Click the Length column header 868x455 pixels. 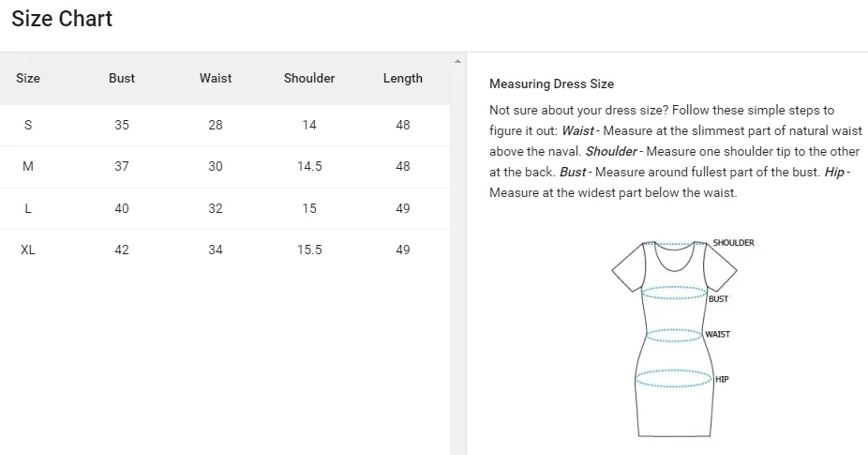click(x=403, y=79)
